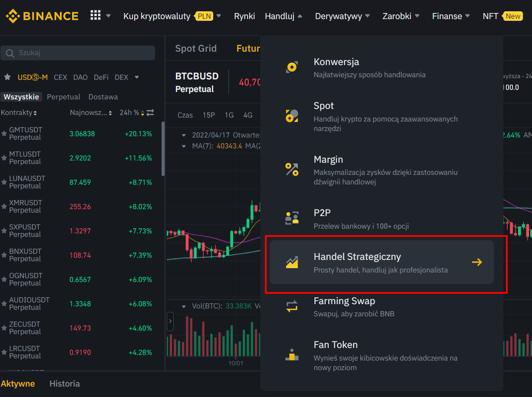Select Czas chart view

click(x=185, y=115)
